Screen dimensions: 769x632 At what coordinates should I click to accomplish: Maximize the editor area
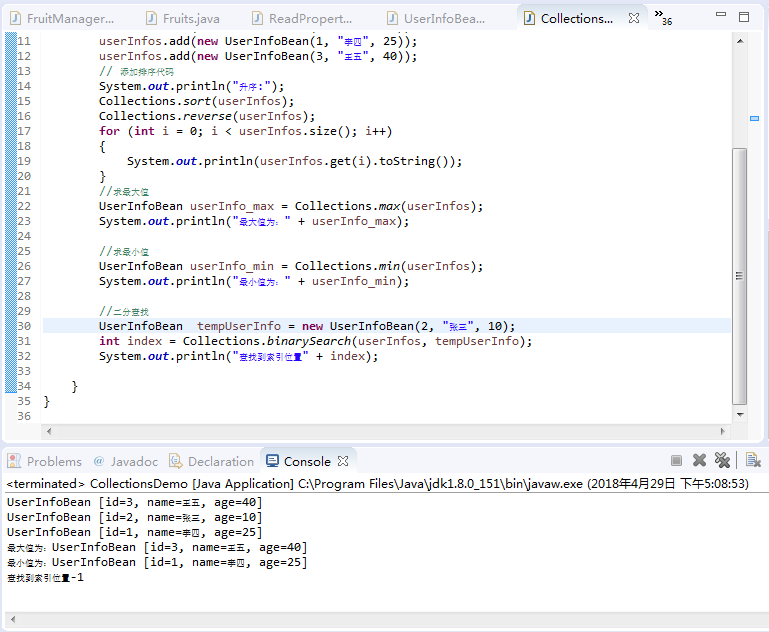click(x=744, y=17)
